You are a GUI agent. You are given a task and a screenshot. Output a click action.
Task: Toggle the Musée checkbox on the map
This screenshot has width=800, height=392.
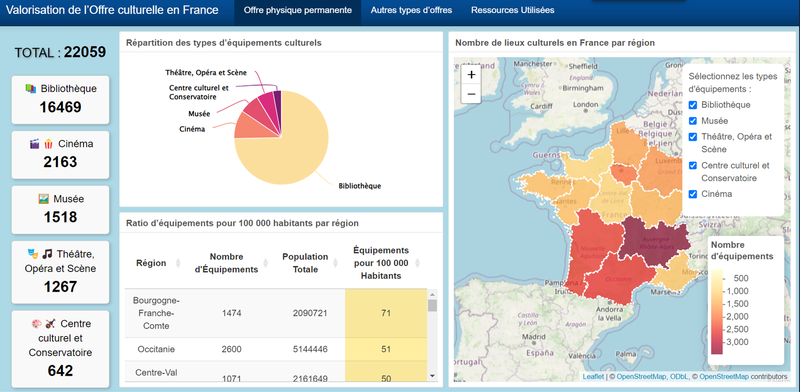(692, 121)
